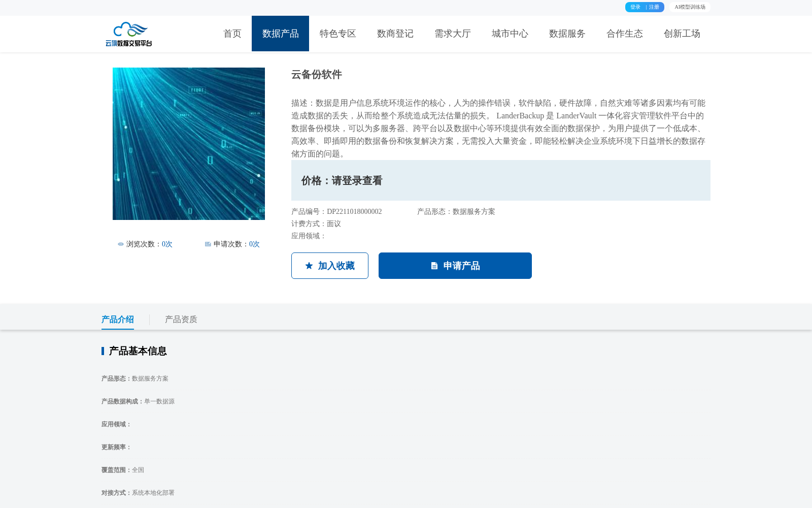Image resolution: width=812 pixels, height=508 pixels.
Task: Click 产品形态：数据服务方案 beside the product number
Action: click(456, 212)
